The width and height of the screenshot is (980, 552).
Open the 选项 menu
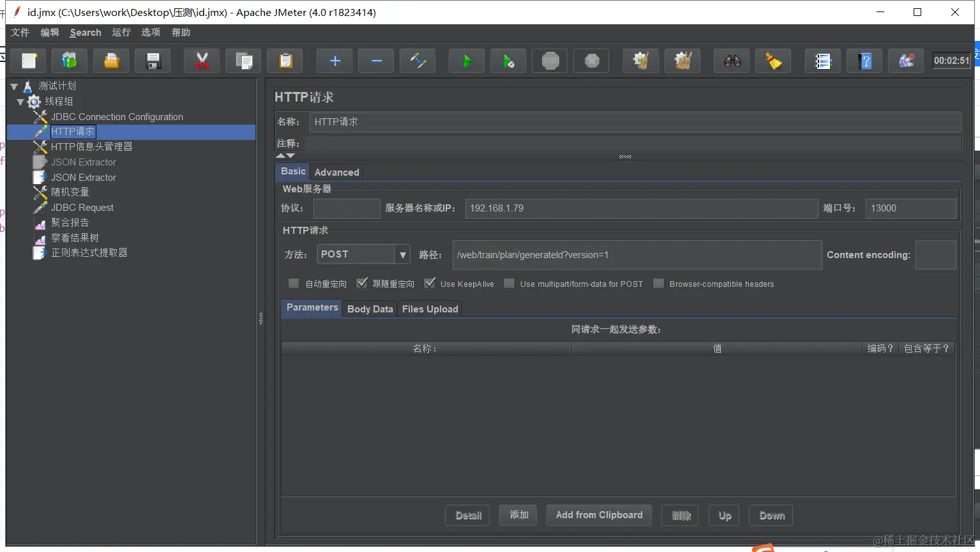tap(151, 33)
